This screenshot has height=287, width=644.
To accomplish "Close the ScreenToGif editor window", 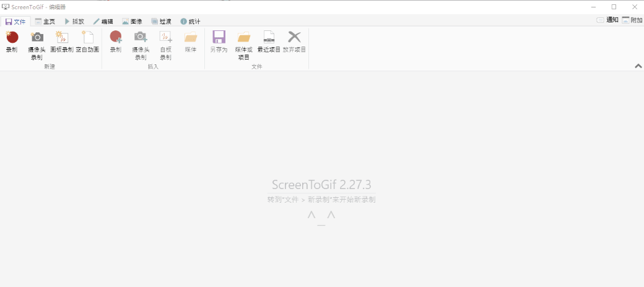I will point(634,7).
